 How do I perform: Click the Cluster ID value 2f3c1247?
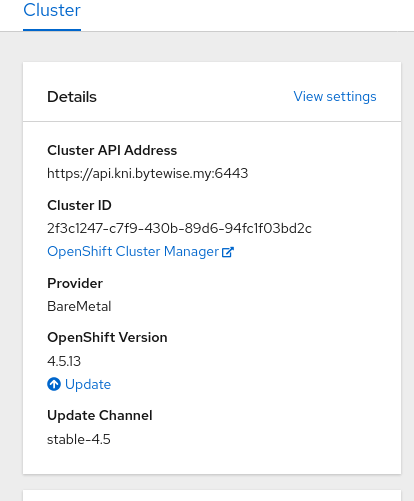[179, 228]
